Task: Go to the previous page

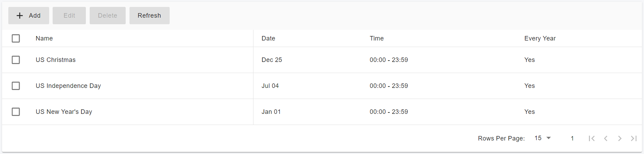Action: click(x=606, y=138)
